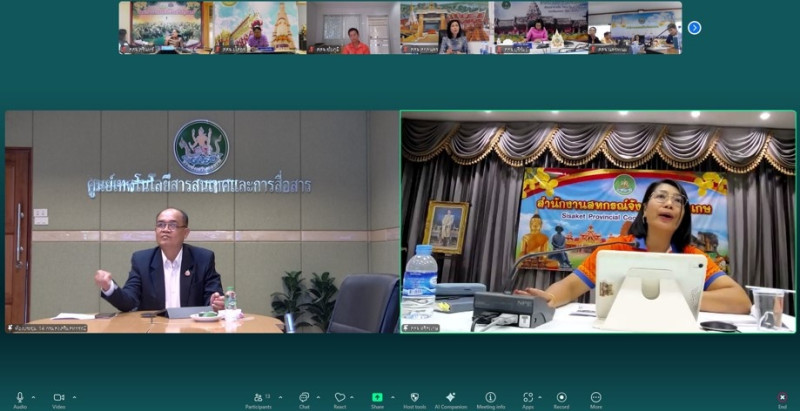800x411 pixels.
Task: Select thumbnail of woman in blue patterned blouse
Action: point(447,28)
